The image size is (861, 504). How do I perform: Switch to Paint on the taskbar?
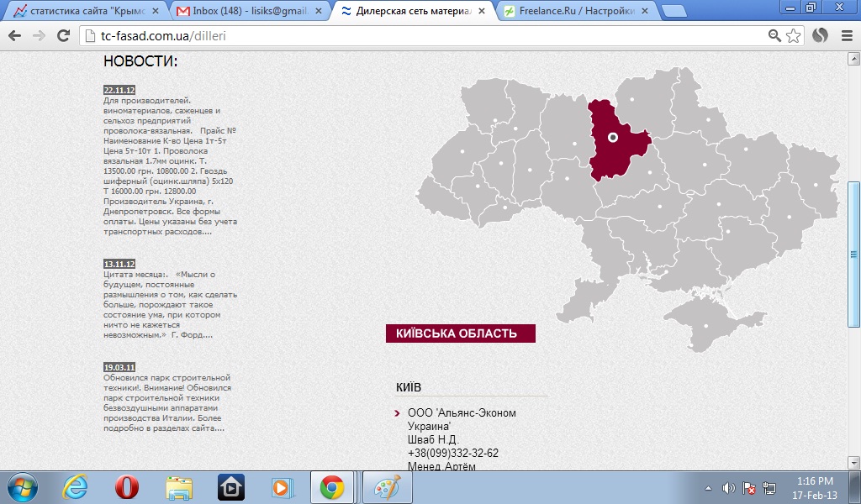click(388, 487)
